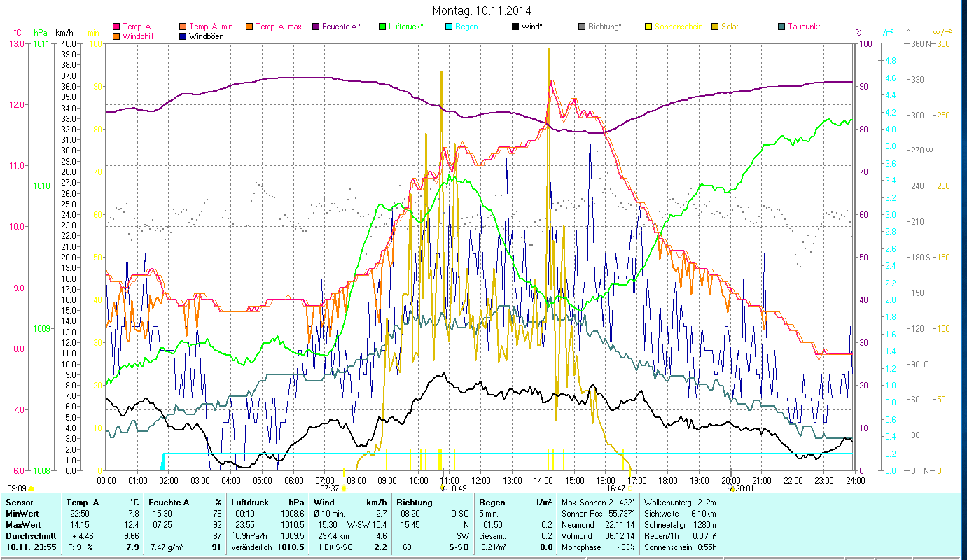The height and width of the screenshot is (560, 967).
Task: Click the 'Sensor' table header
Action: pyautogui.click(x=18, y=503)
